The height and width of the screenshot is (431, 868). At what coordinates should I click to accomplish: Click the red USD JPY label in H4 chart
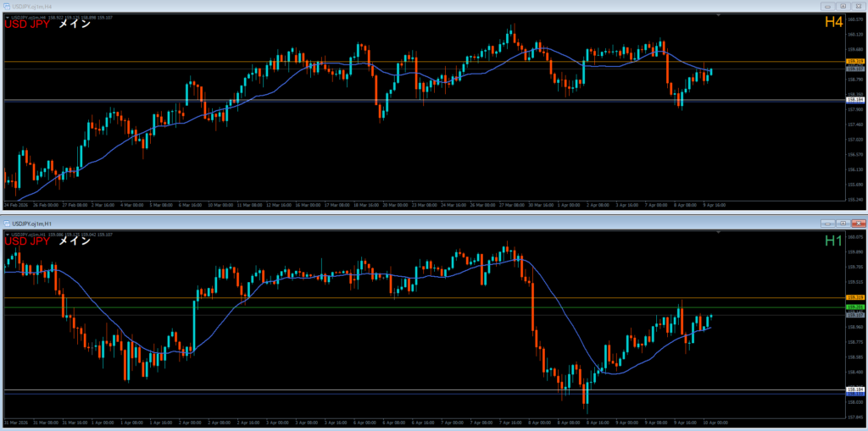27,24
